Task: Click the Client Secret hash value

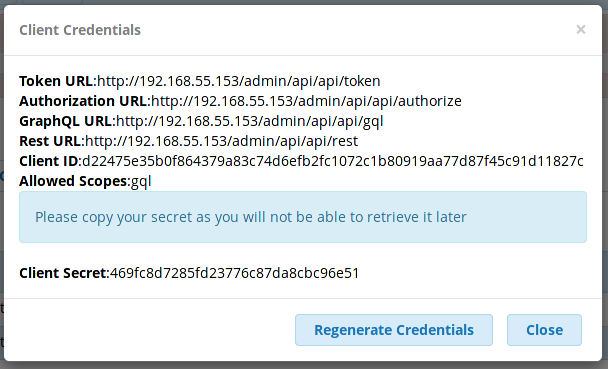Action: click(x=235, y=273)
